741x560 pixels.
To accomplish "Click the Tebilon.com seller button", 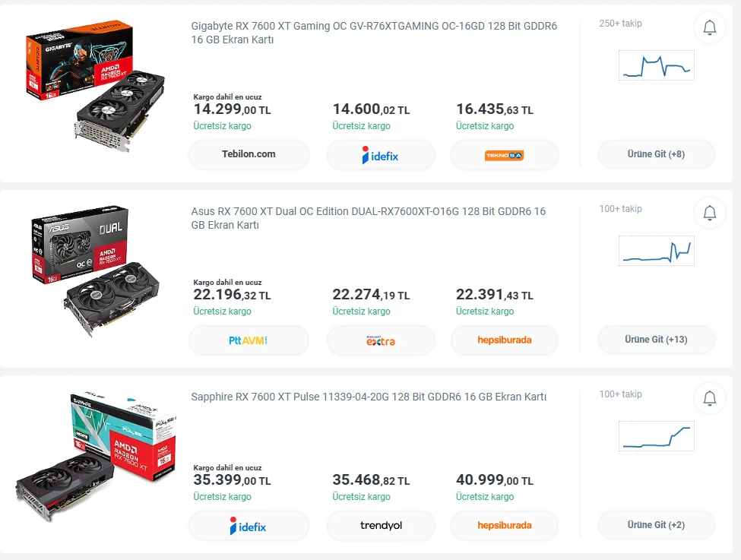I will [x=249, y=154].
